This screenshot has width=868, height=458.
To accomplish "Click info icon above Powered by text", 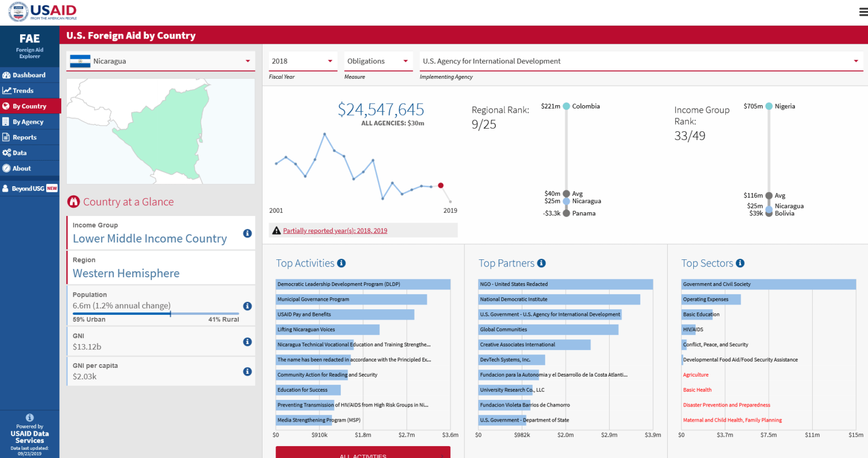I will [x=30, y=417].
